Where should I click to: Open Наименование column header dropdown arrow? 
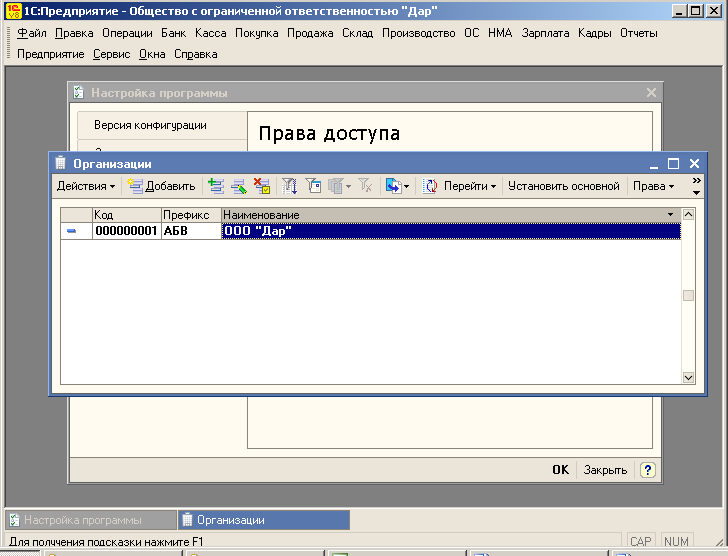pyautogui.click(x=670, y=214)
